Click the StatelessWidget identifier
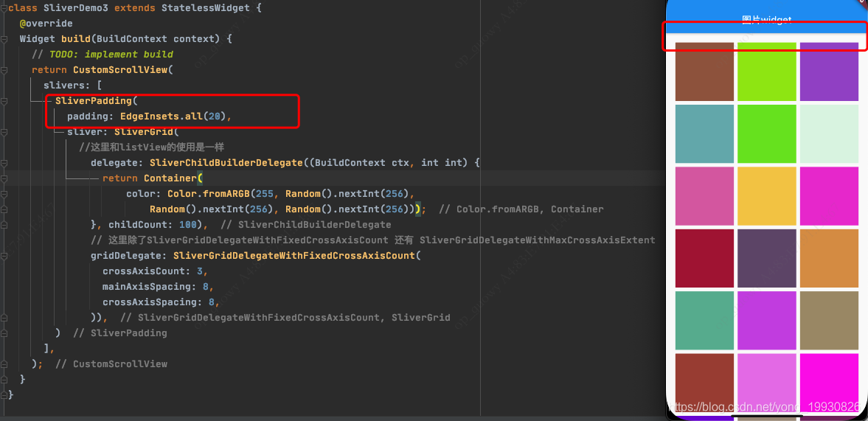This screenshot has width=868, height=421. click(x=205, y=8)
